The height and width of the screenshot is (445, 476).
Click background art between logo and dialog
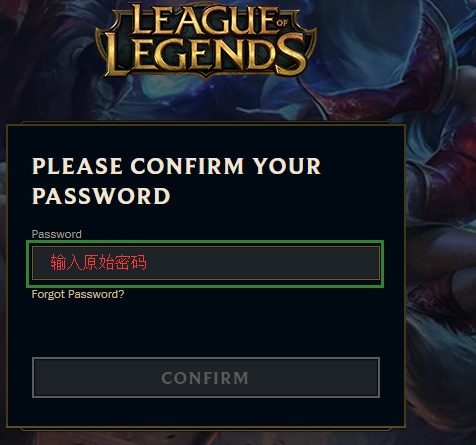pos(206,102)
